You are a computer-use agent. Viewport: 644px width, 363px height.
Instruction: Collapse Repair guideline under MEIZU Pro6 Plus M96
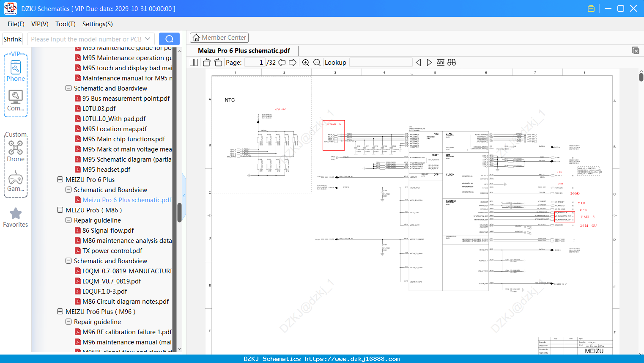click(69, 322)
